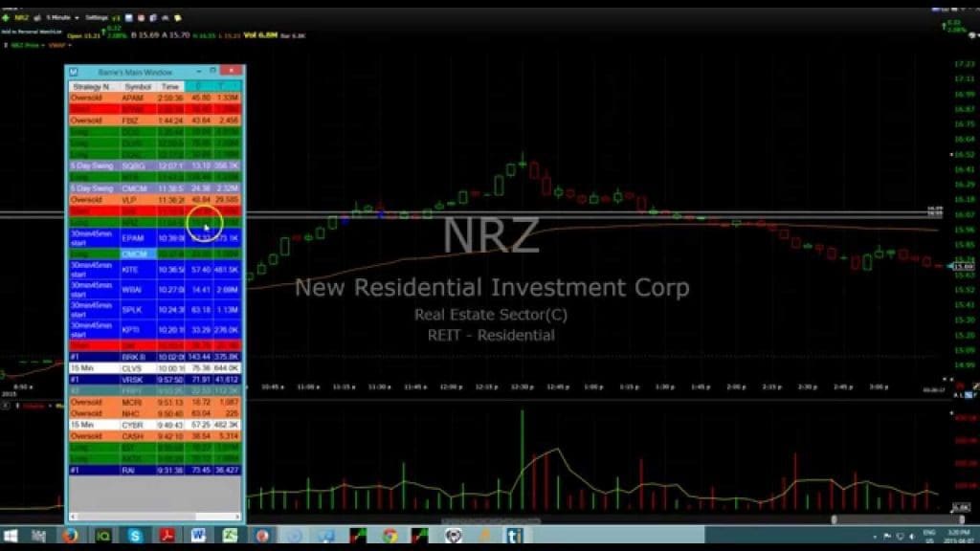Sort by the Symbol column header
Image resolution: width=980 pixels, height=551 pixels.
pyautogui.click(x=138, y=87)
